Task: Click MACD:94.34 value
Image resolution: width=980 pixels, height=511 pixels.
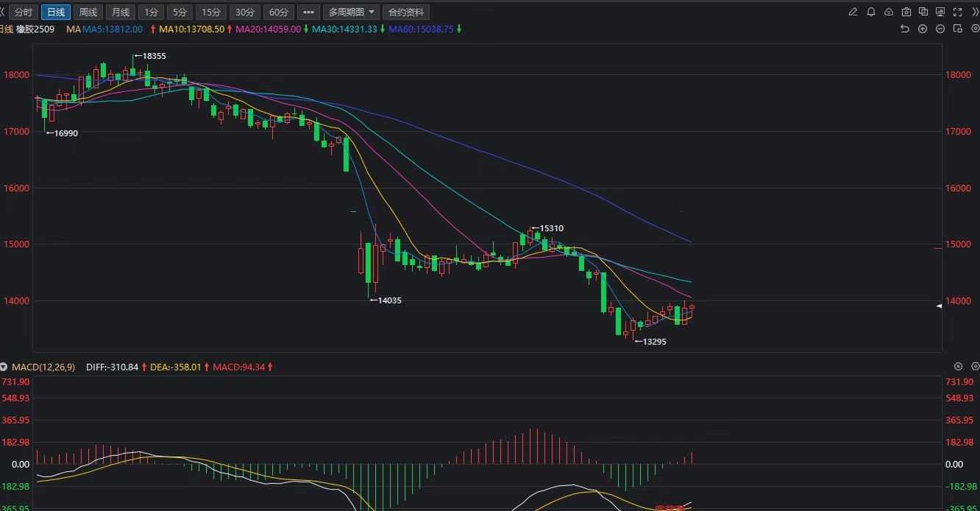Action: click(238, 367)
